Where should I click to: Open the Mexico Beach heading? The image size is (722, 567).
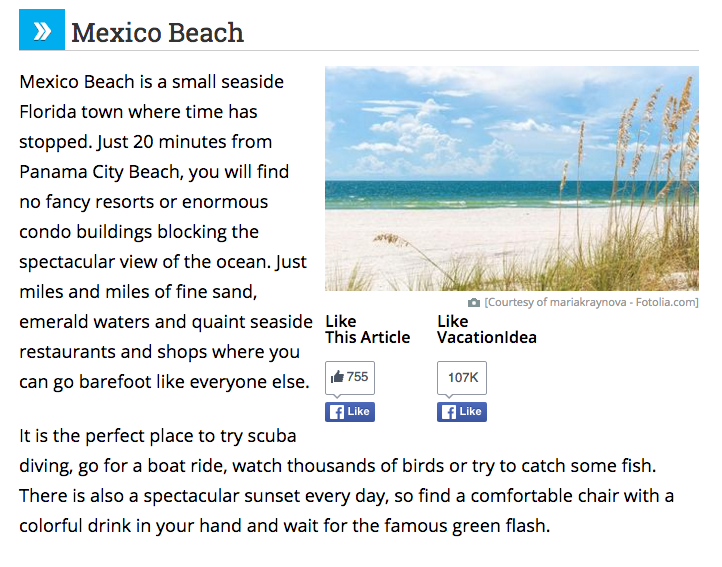pos(157,33)
